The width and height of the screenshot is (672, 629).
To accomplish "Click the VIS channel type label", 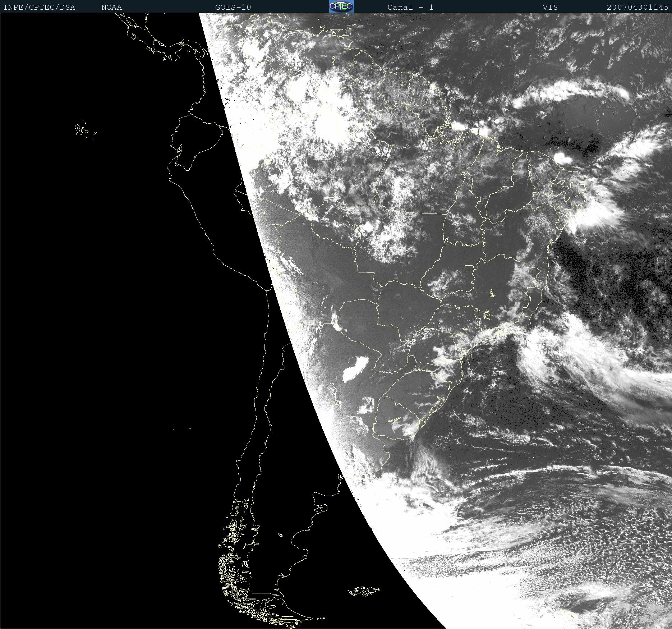I will pos(550,7).
